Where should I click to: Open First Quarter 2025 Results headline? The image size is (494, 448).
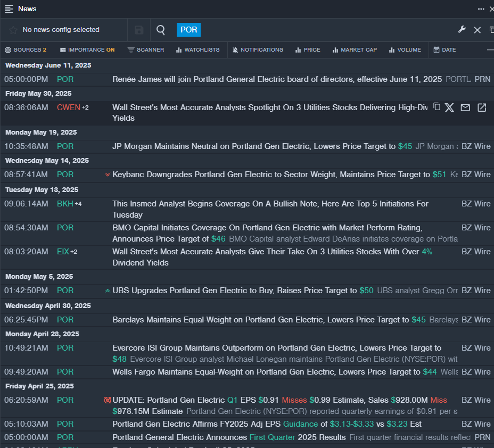(x=229, y=437)
